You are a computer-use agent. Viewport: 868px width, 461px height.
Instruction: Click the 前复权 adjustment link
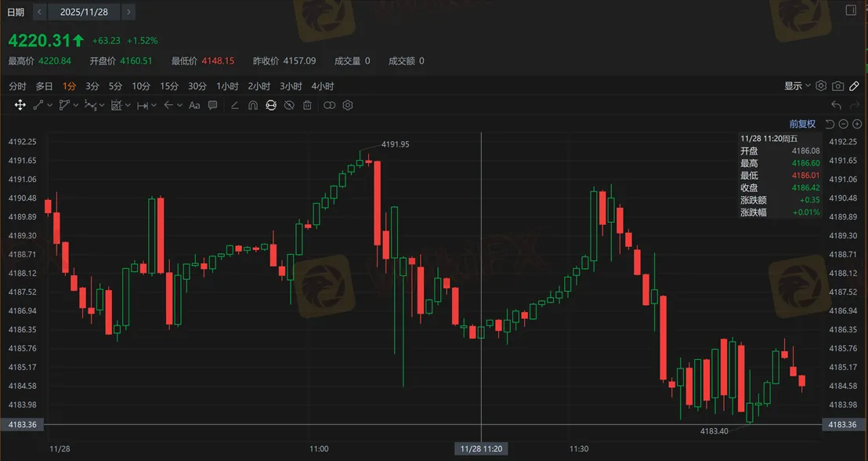[802, 124]
